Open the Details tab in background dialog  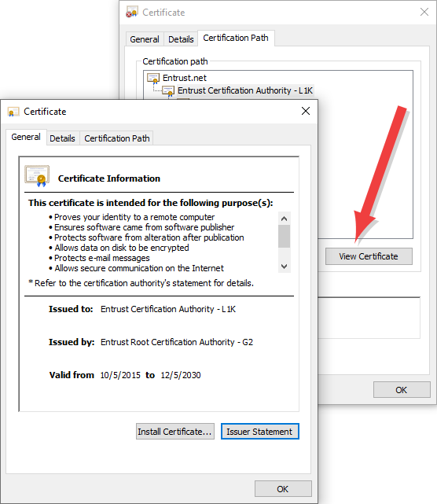click(x=181, y=39)
